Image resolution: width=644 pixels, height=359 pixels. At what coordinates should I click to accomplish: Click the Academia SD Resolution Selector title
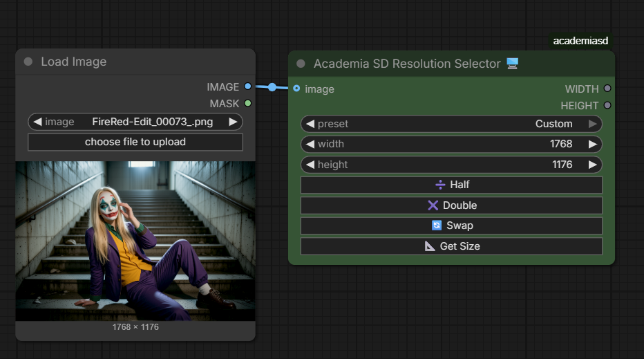(407, 64)
